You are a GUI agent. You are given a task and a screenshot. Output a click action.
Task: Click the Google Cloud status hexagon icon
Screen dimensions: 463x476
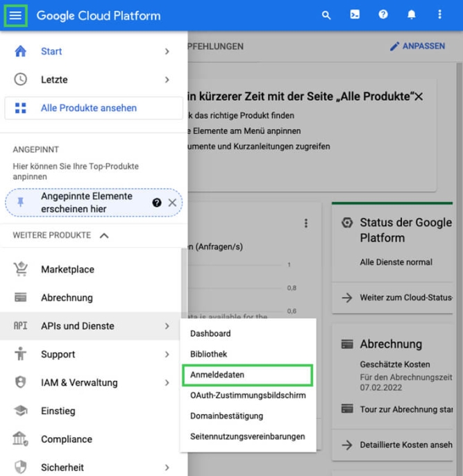click(347, 223)
